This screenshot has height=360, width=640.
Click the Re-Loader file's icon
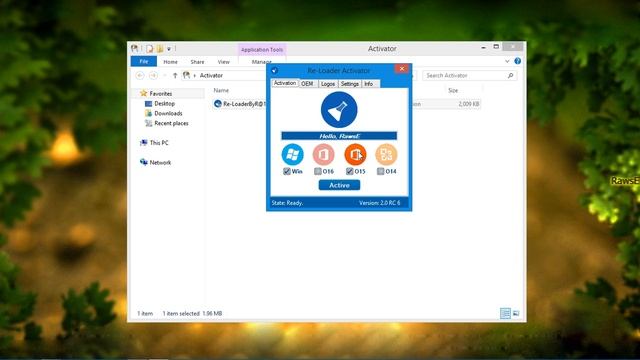(x=218, y=104)
